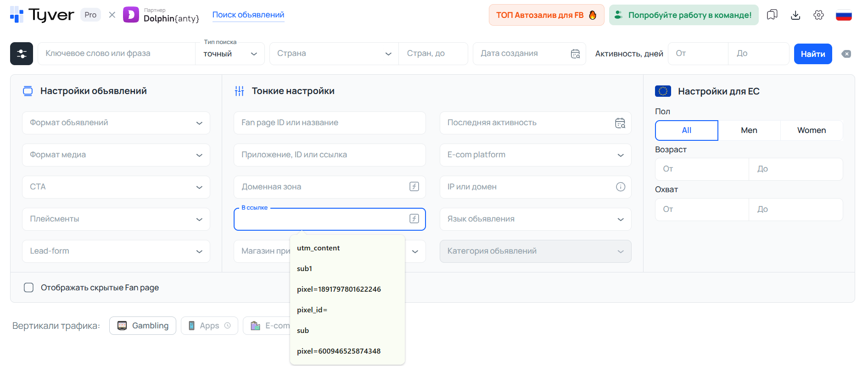Click the team icon on green banner

(x=618, y=15)
